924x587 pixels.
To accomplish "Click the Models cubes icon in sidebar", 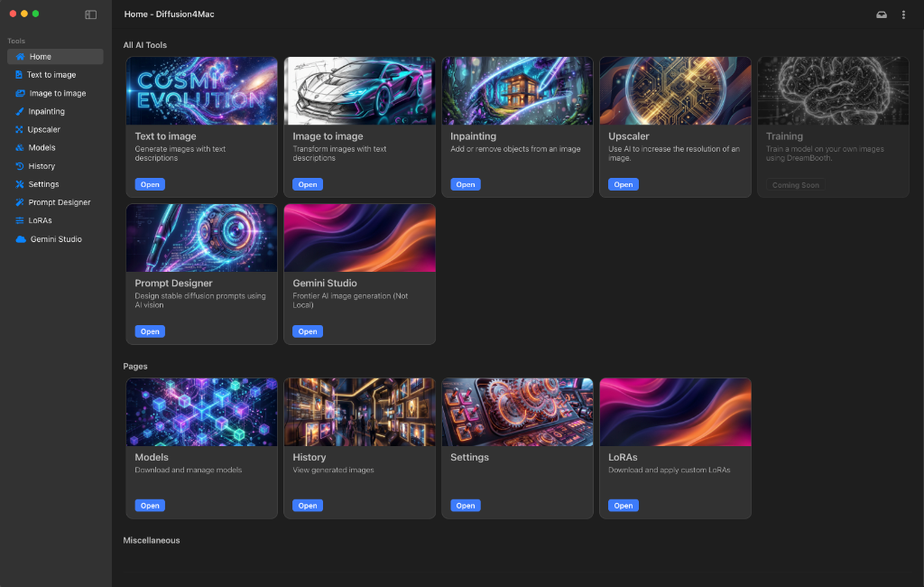I will [20, 148].
